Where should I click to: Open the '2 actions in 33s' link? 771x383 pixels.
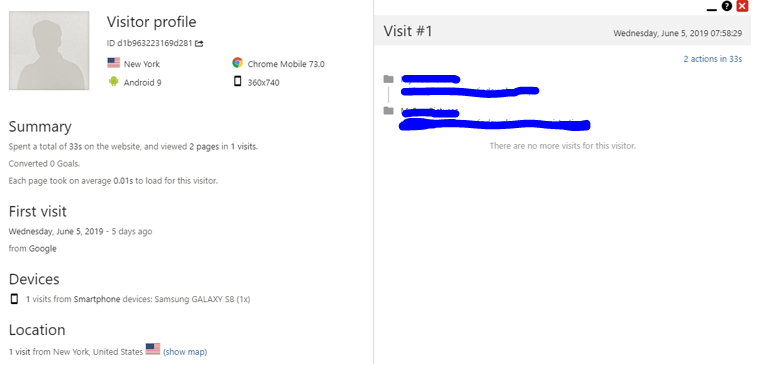[x=712, y=59]
